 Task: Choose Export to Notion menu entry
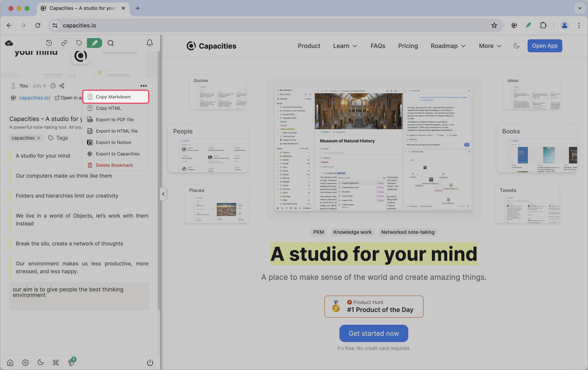pyautogui.click(x=113, y=142)
